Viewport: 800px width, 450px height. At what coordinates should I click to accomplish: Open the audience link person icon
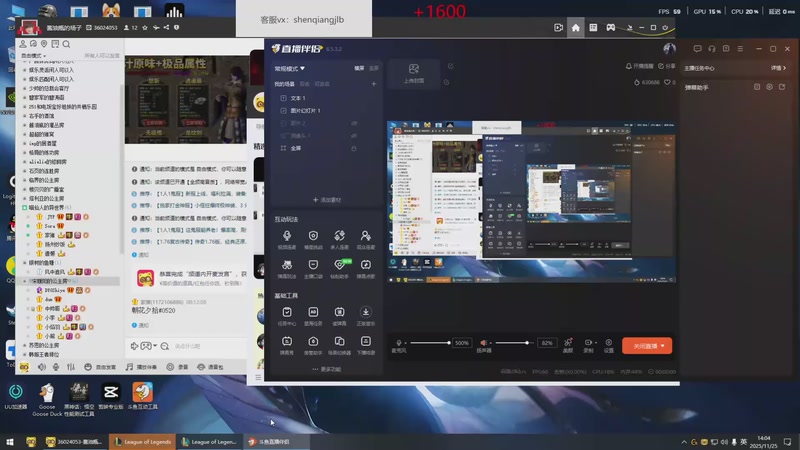pyautogui.click(x=365, y=236)
